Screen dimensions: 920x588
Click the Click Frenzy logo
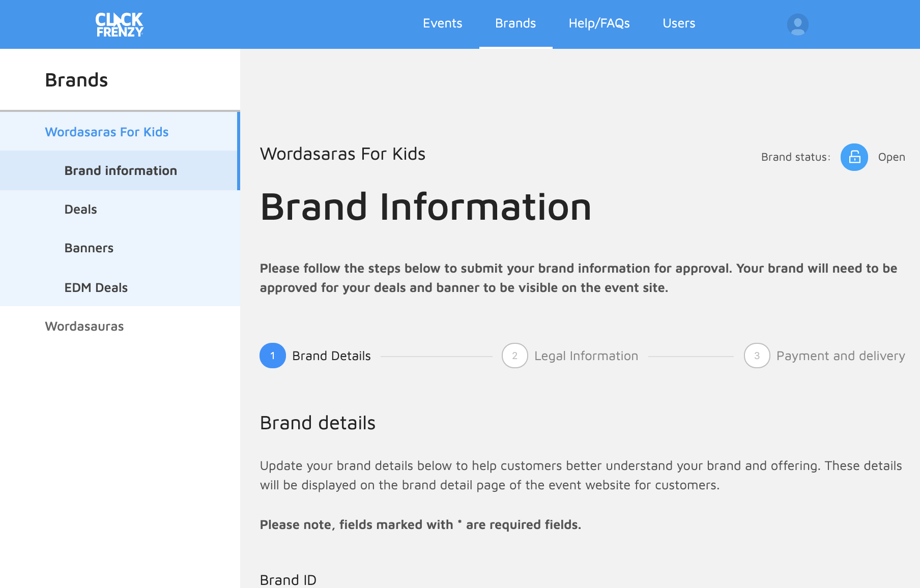[x=120, y=24]
